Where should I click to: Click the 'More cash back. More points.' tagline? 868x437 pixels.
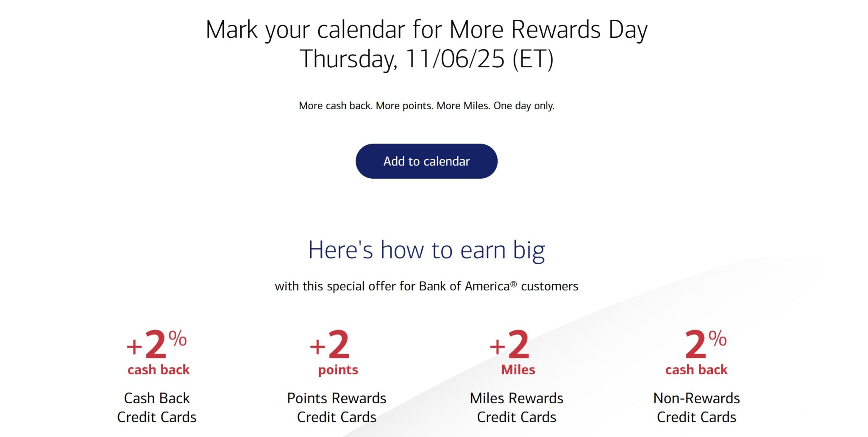click(426, 105)
